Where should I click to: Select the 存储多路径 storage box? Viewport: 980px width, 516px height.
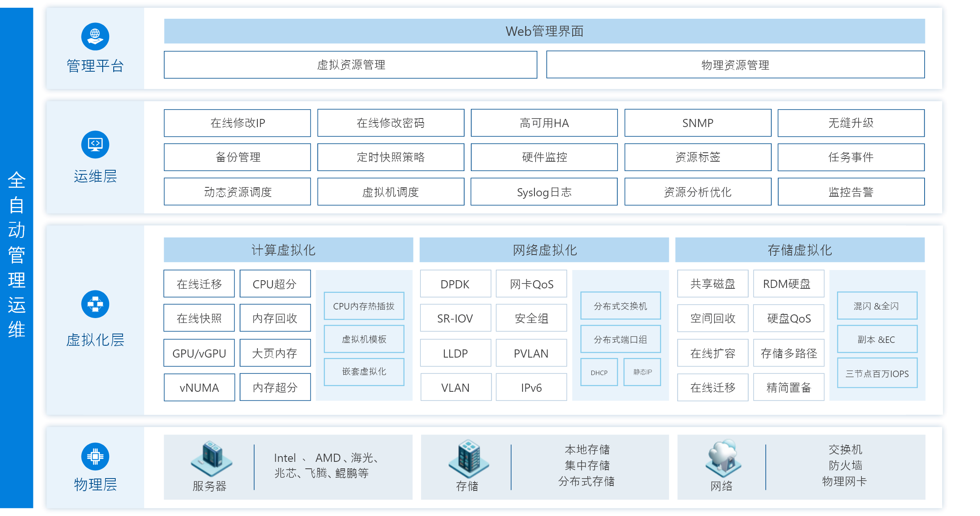point(789,353)
